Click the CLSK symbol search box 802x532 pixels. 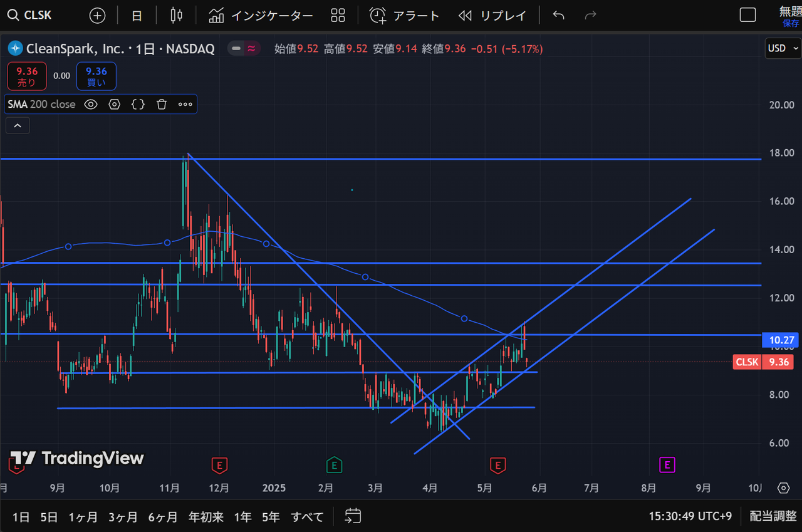click(x=38, y=16)
